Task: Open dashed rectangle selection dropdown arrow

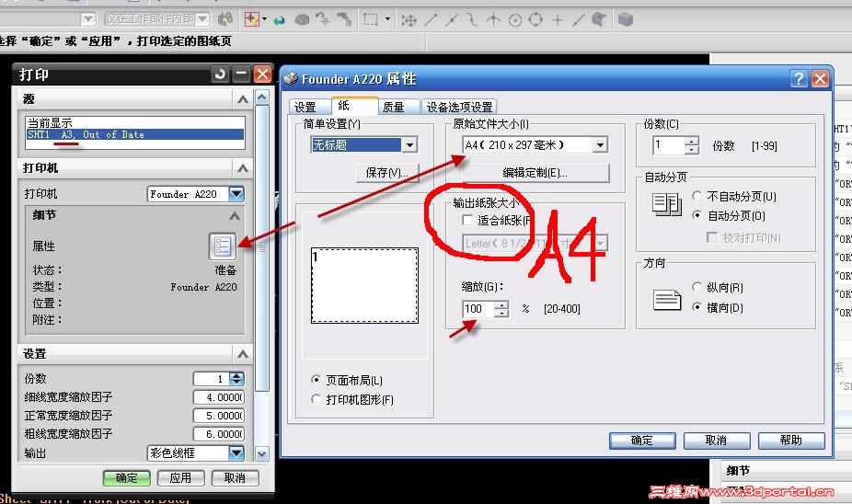Action: 387,19
